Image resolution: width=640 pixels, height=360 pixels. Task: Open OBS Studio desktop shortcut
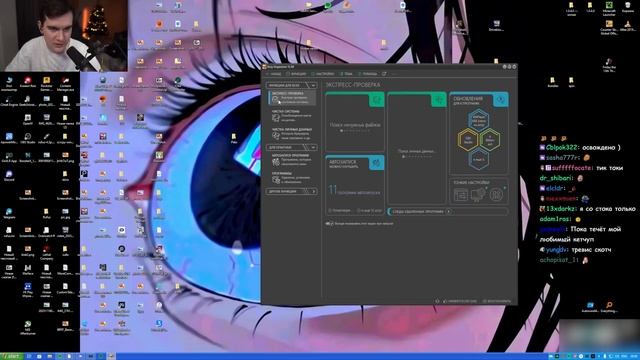pyautogui.click(x=28, y=138)
